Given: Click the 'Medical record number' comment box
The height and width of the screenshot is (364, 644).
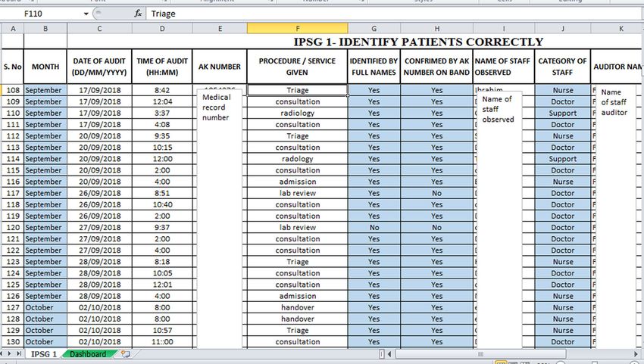Looking at the screenshot, I should click(219, 219).
